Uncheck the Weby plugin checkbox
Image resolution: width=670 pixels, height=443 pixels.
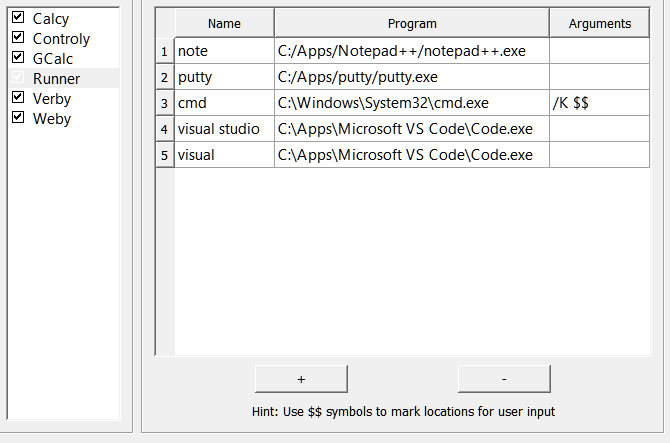pyautogui.click(x=18, y=117)
